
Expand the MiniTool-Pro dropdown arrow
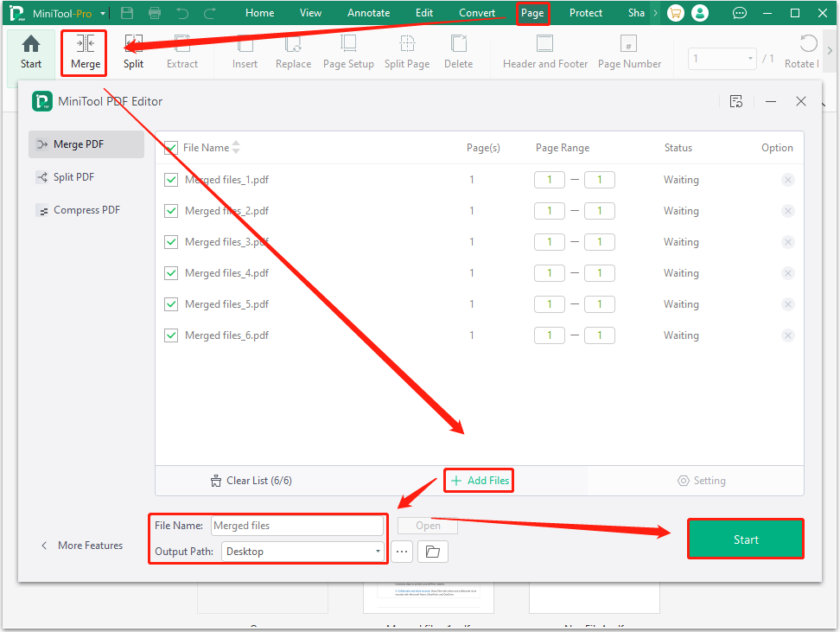pos(104,12)
